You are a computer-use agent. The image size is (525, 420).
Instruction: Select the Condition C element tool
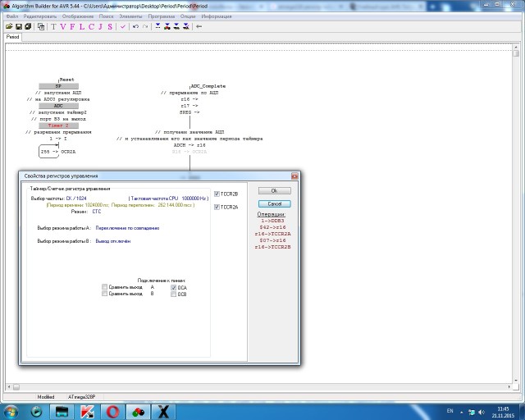pyautogui.click(x=90, y=26)
